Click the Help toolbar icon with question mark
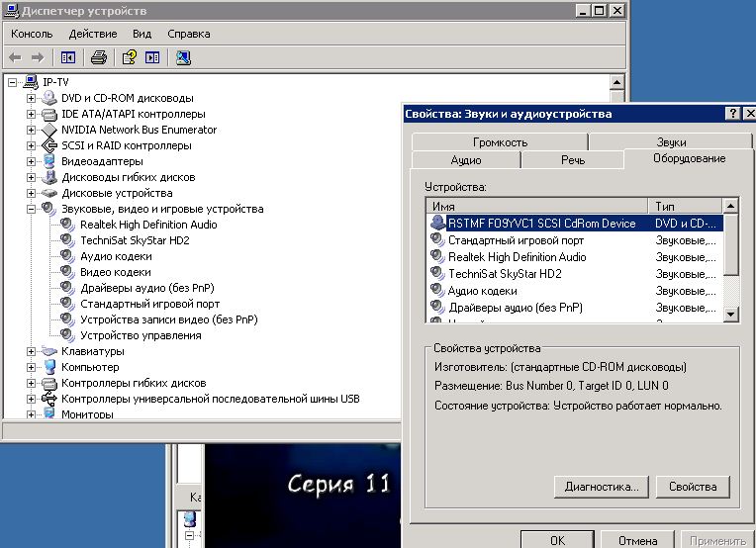Image resolution: width=756 pixels, height=548 pixels. coord(130,57)
